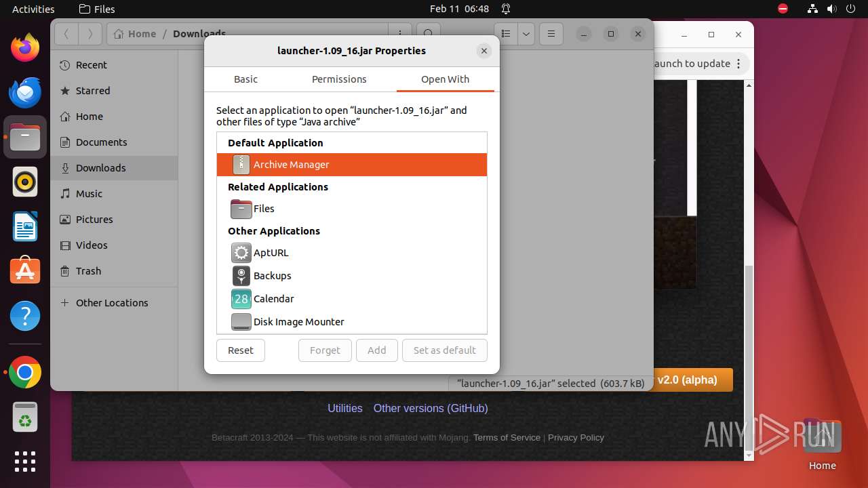The height and width of the screenshot is (488, 868).
Task: Click the Reset button
Action: coord(241,350)
